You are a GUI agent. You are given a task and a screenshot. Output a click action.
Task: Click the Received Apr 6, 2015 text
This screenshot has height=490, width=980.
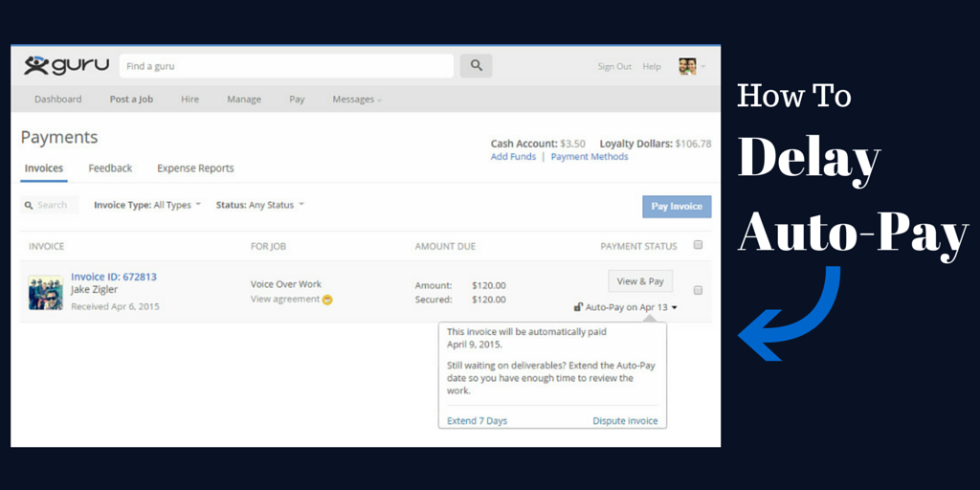click(x=115, y=306)
